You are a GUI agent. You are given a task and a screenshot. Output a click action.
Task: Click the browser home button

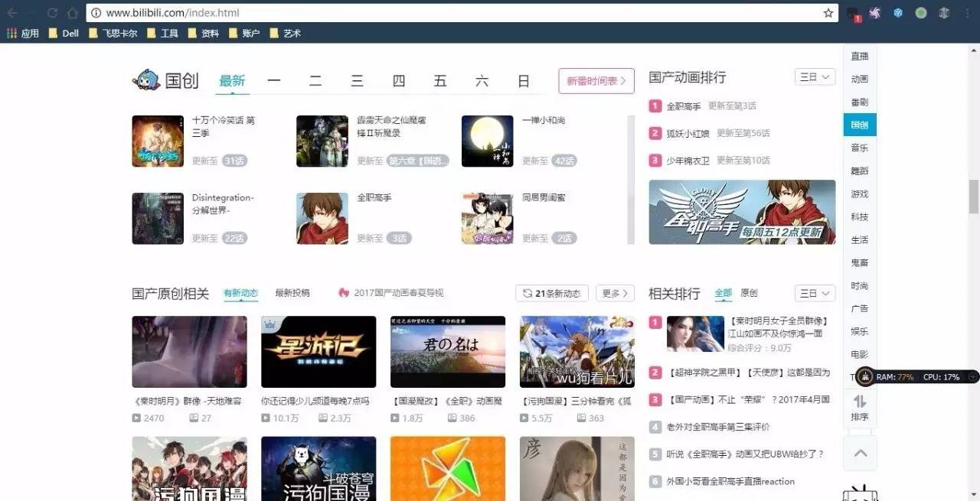tap(72, 13)
